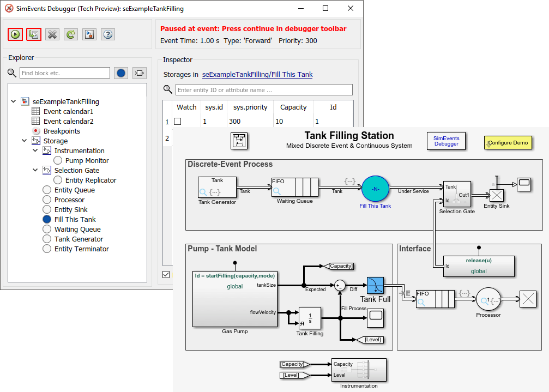This screenshot has height=392, width=549.
Task: Click the Selection Gate block in model
Action: point(457,194)
